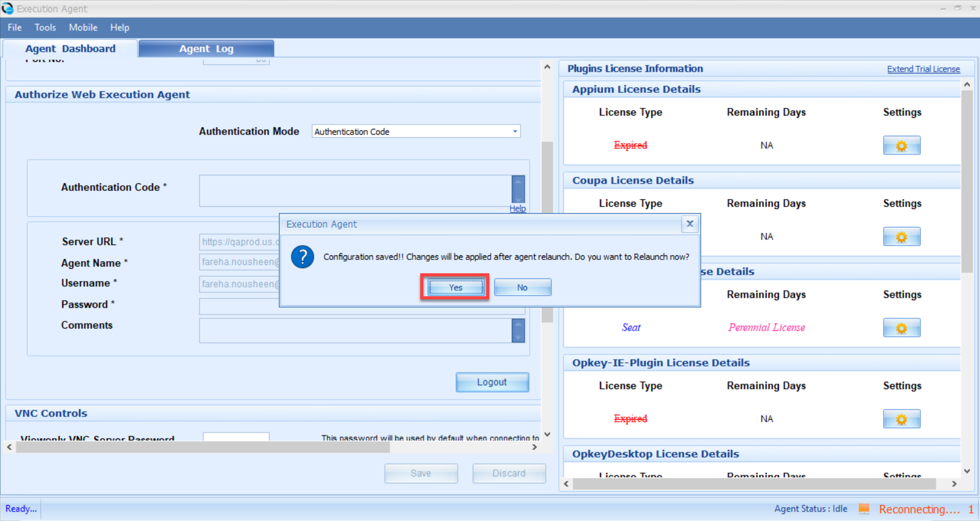
Task: Click the left panel up scroll arrow
Action: 547,67
